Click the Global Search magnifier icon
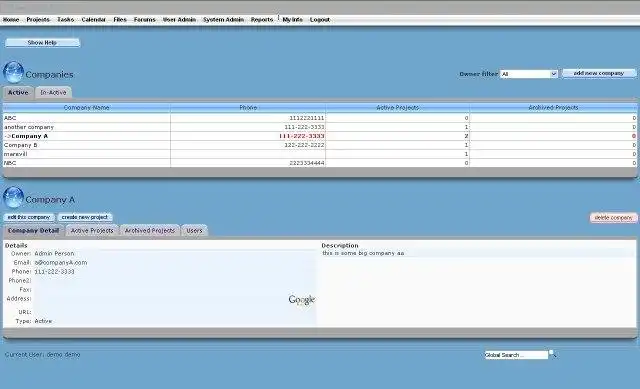 [x=553, y=353]
